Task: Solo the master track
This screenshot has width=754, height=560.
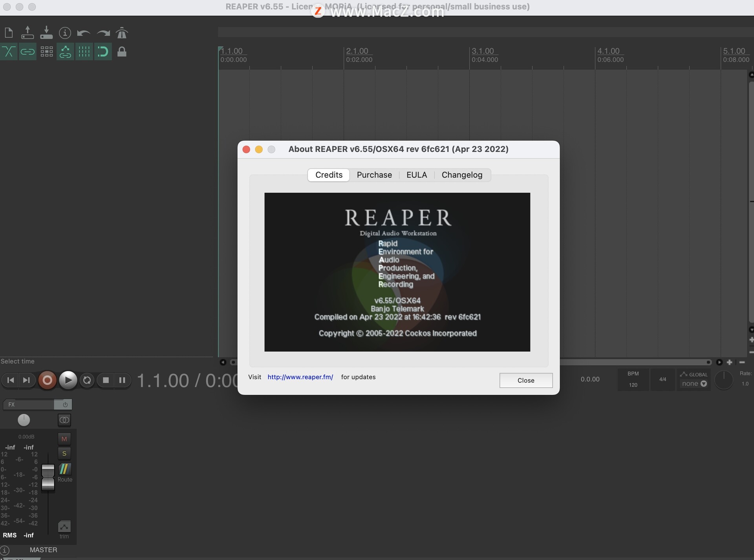Action: coord(64,454)
